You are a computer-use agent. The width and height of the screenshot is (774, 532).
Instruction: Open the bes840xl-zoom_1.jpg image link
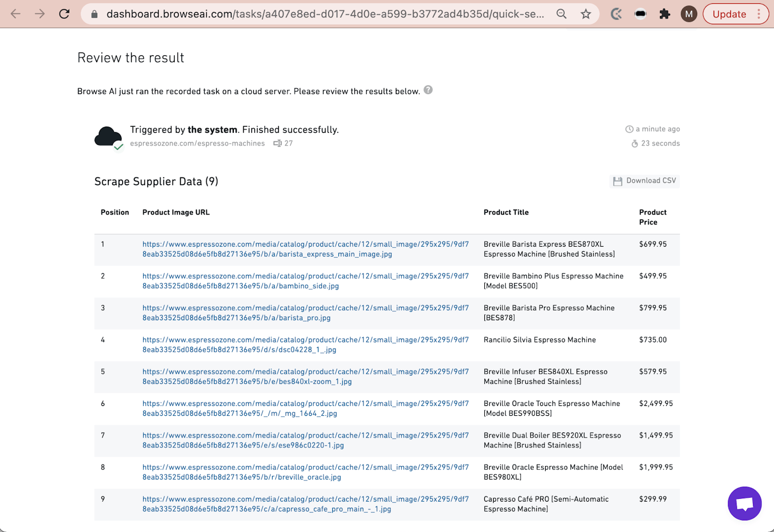(x=306, y=377)
